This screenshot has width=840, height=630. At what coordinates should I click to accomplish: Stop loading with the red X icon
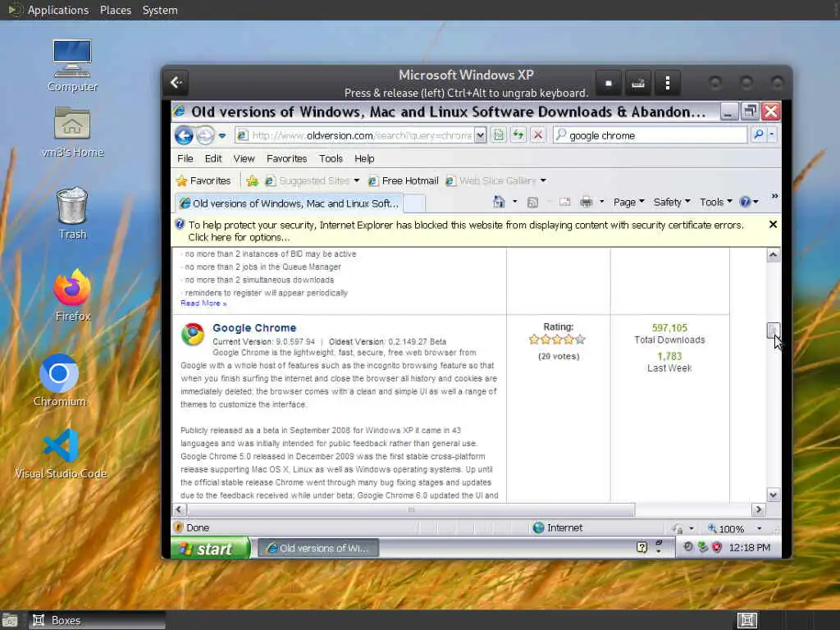point(538,135)
